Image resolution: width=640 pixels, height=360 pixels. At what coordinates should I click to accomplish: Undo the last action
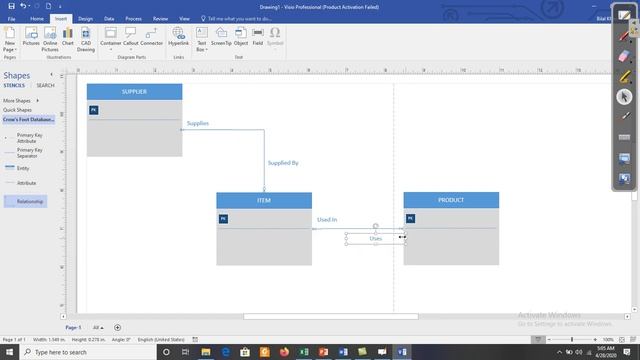point(23,6)
